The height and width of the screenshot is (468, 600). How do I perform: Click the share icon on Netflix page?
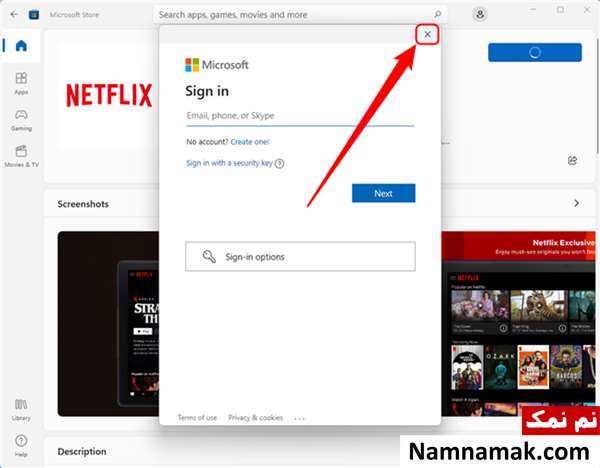coord(572,160)
